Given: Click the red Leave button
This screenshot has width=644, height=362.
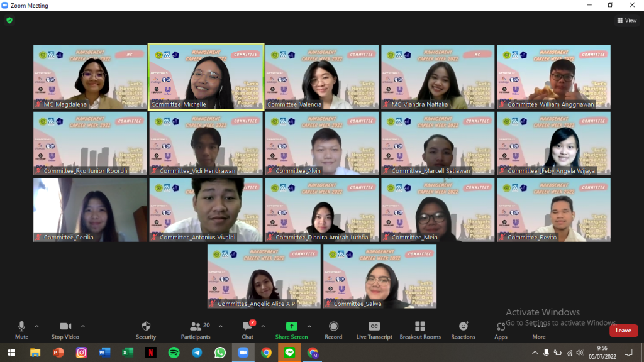Looking at the screenshot, I should pyautogui.click(x=623, y=331).
